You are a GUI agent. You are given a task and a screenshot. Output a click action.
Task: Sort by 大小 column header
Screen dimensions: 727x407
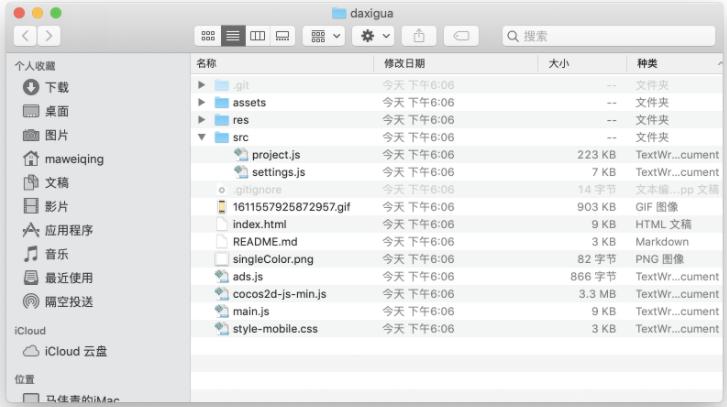pyautogui.click(x=558, y=63)
